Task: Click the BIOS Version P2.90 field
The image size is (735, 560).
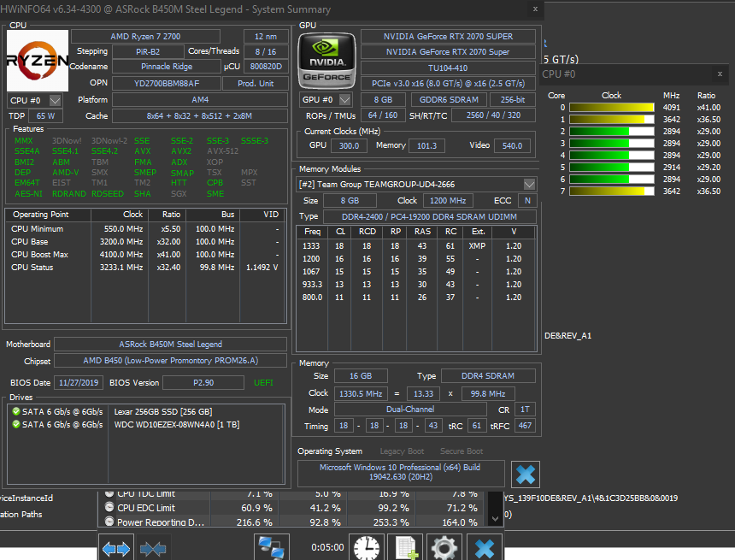Action: pos(203,382)
